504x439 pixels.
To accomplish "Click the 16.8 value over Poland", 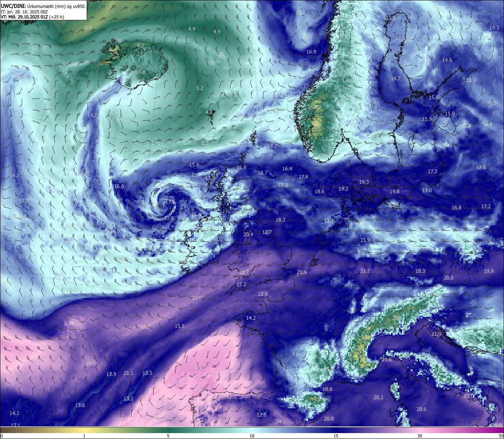I will coord(456,207).
